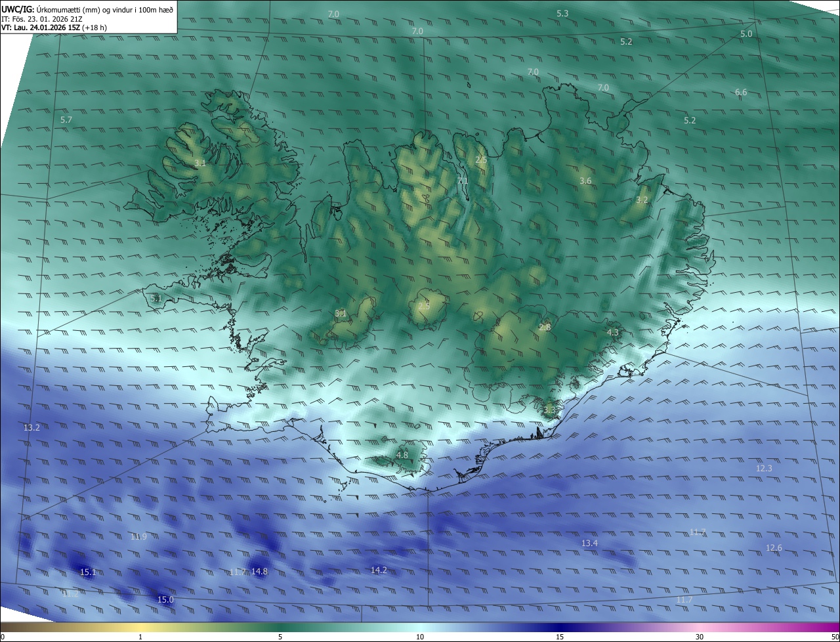
Task: Click the '0' tick on the colour scale
Action: 3,637
